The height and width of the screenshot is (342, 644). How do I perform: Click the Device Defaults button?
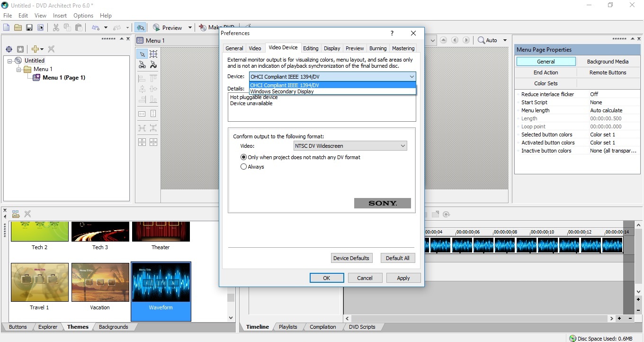point(351,258)
